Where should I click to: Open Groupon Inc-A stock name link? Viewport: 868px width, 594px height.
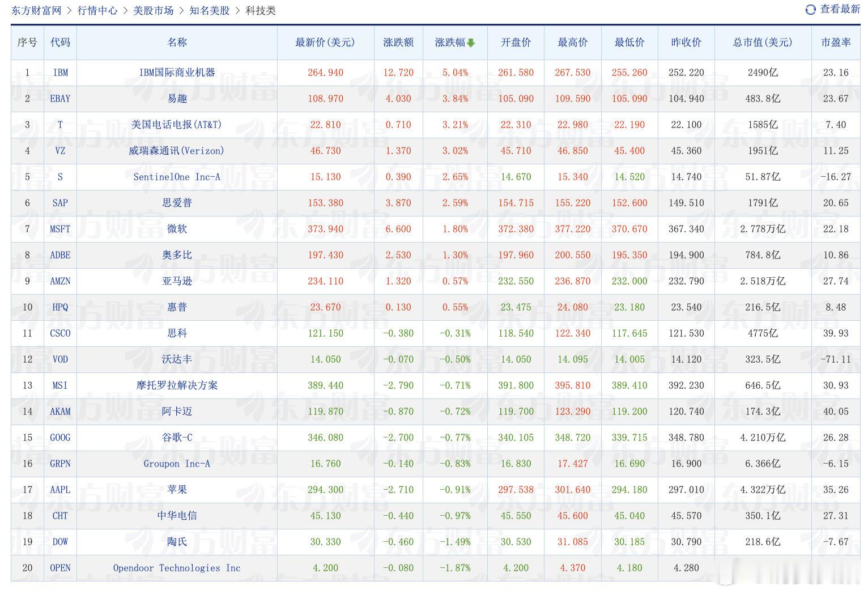point(177,464)
